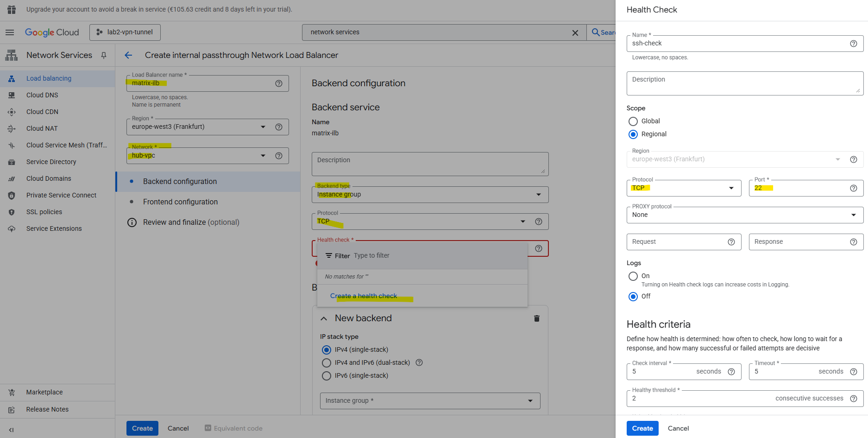Click help icon for Healthy threshold
The width and height of the screenshot is (868, 438).
[x=853, y=399]
